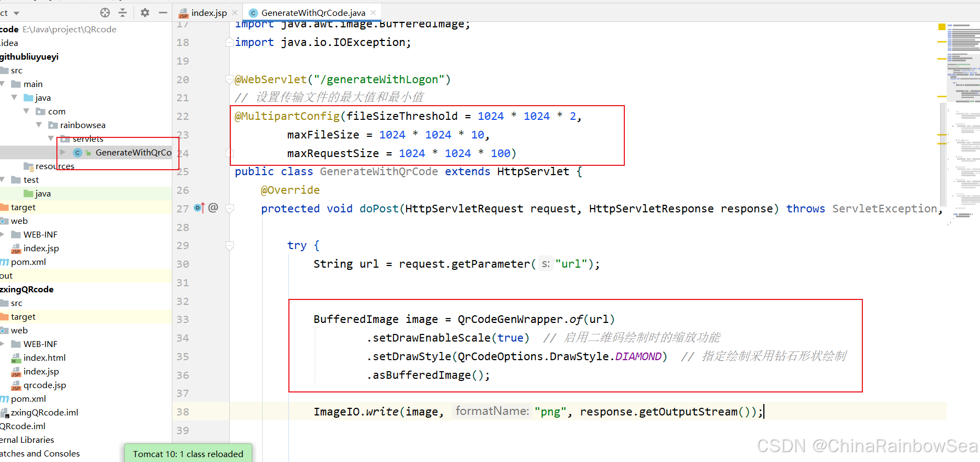980x462 pixels.
Task: Collapse the test folder arrow
Action: click(3, 180)
